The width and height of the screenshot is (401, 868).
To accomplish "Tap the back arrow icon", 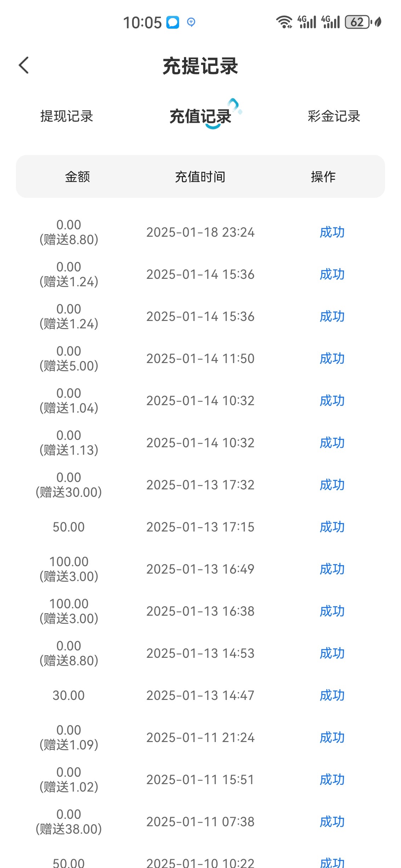I will point(24,65).
